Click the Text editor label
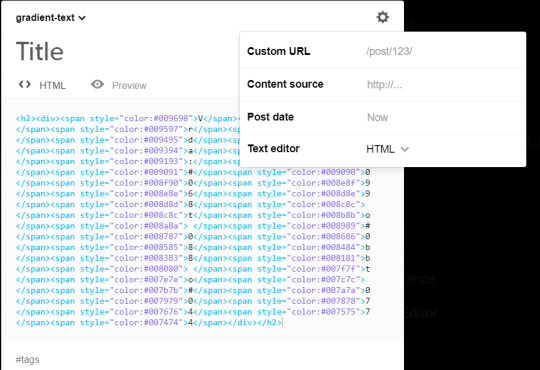Screen dimensions: 540x370 [273, 148]
